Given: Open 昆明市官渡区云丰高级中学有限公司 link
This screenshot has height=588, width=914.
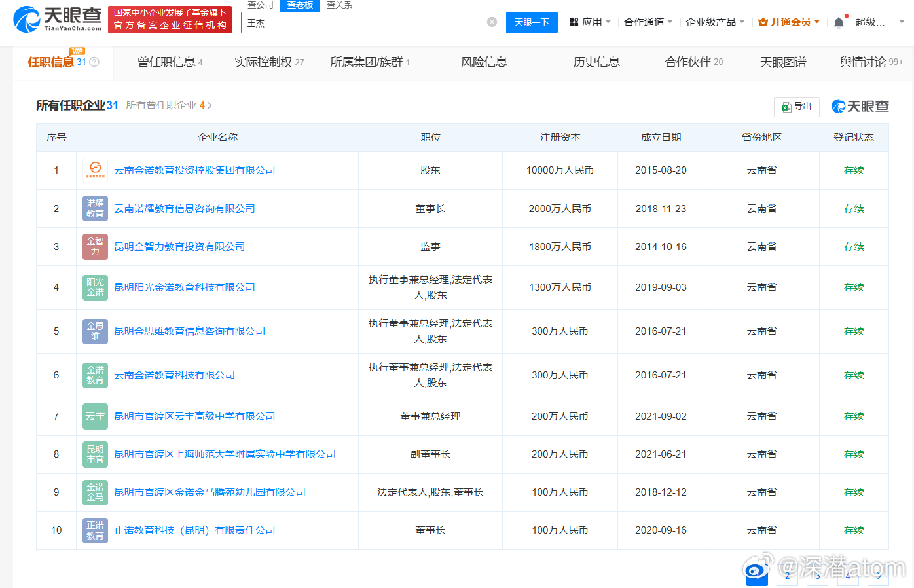Looking at the screenshot, I should (x=194, y=416).
